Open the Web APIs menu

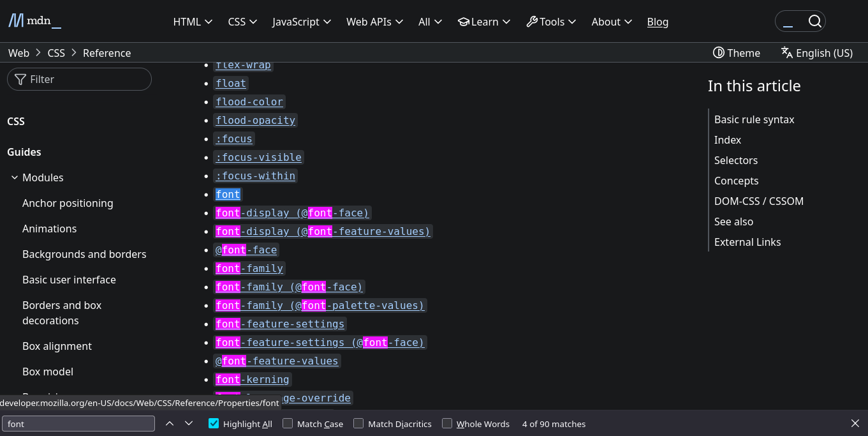[374, 22]
